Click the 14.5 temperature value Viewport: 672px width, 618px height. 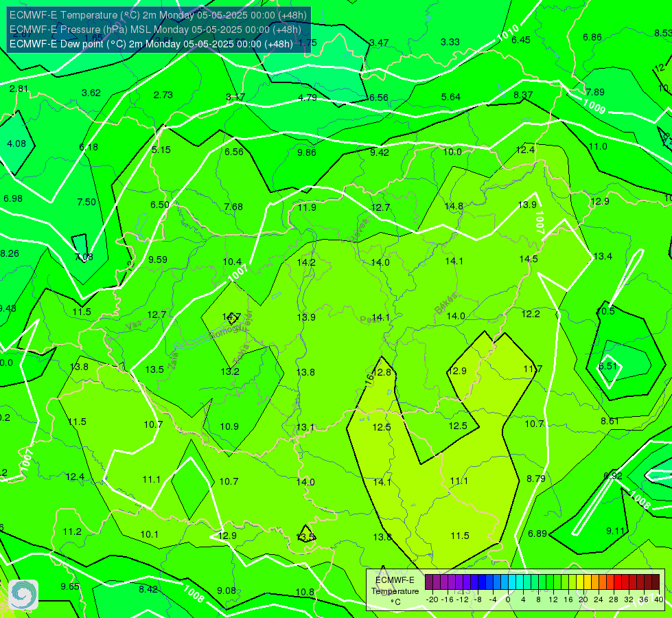point(529,259)
